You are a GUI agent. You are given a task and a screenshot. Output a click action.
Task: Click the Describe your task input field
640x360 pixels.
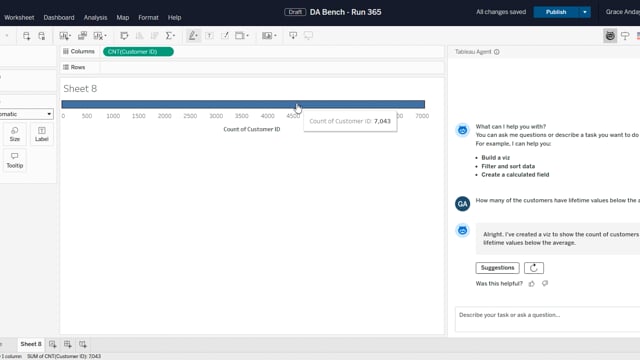(x=547, y=319)
